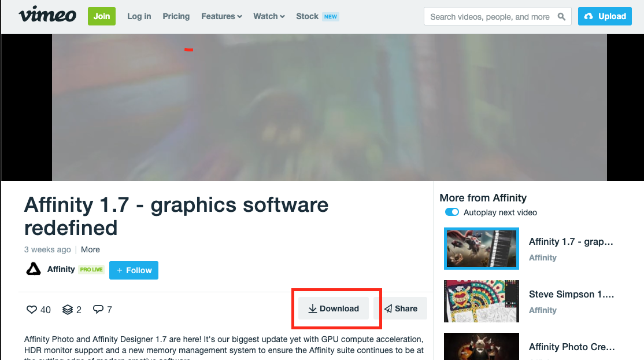Expand the Features dropdown menu
The width and height of the screenshot is (644, 360).
point(221,16)
